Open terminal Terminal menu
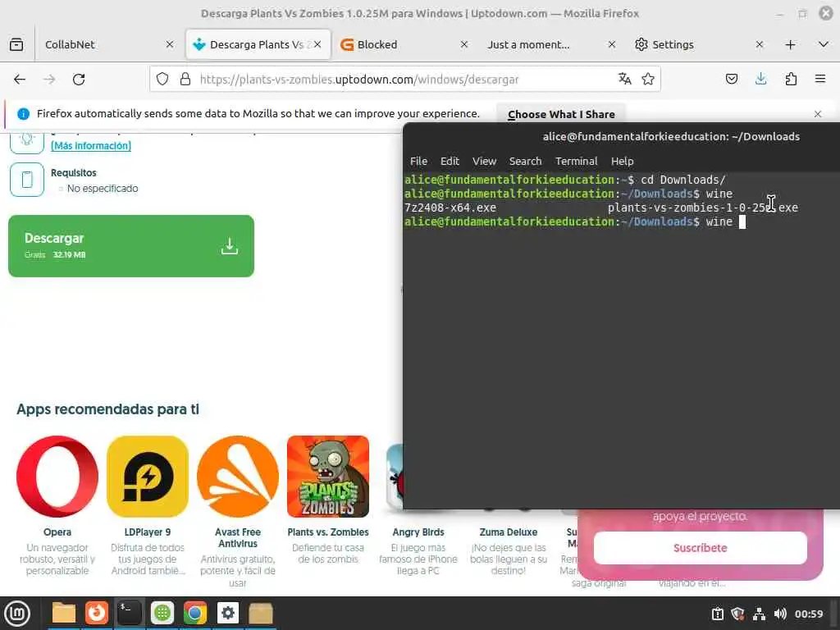The width and height of the screenshot is (840, 630). pos(576,162)
